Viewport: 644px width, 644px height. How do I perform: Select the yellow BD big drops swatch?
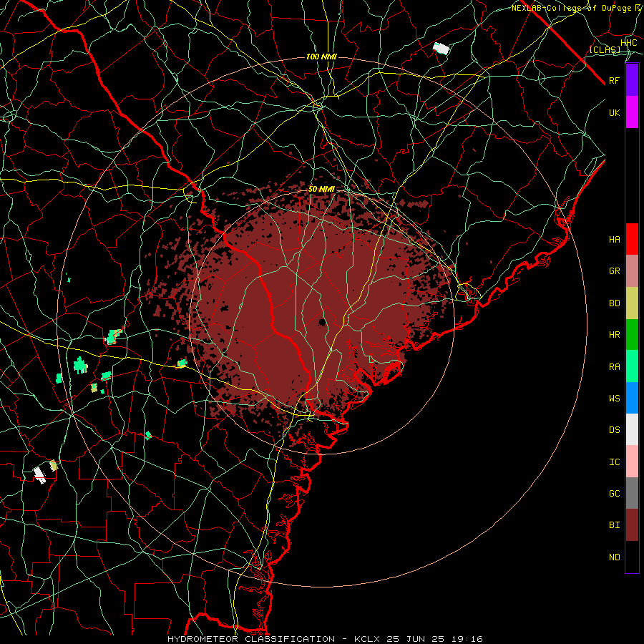[632, 303]
